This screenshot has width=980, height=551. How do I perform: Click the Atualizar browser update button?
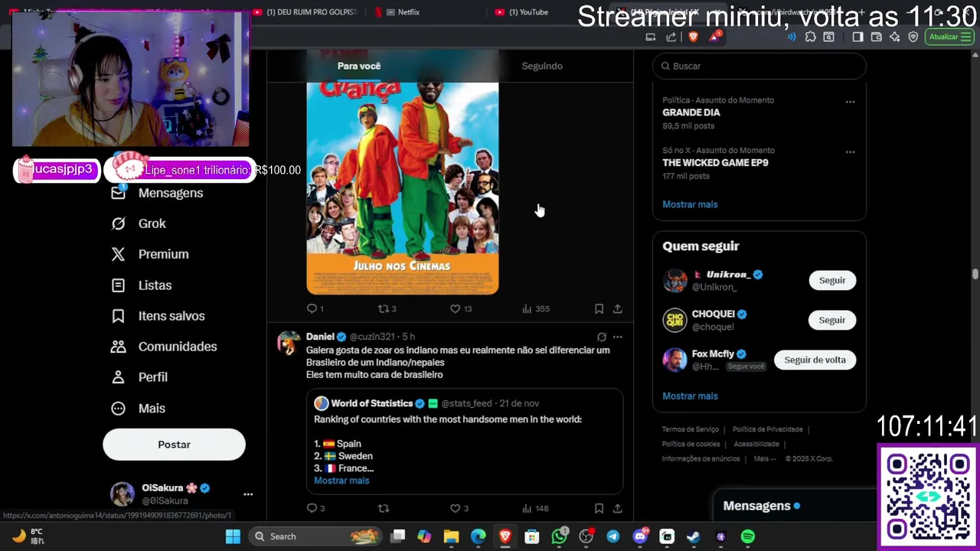(949, 37)
